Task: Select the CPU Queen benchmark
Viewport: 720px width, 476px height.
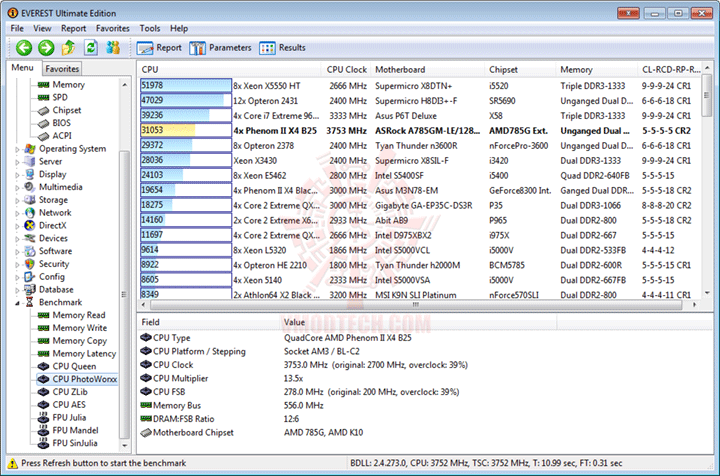Action: (74, 366)
